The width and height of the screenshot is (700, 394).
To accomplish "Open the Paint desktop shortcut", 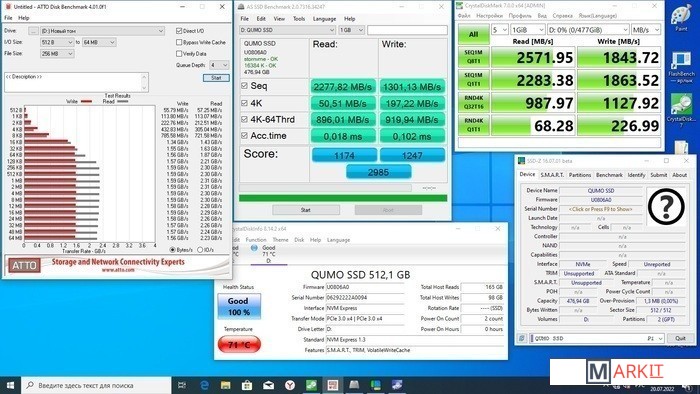I will tap(681, 18).
